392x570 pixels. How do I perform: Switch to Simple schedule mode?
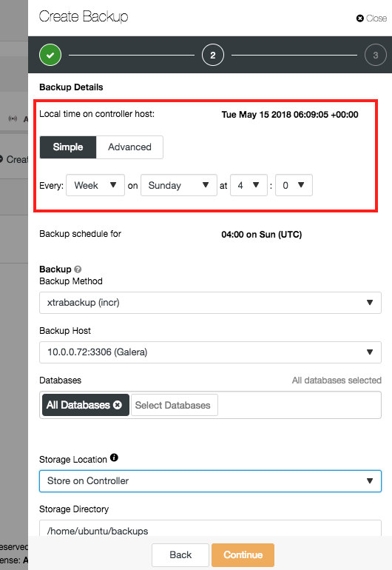[68, 147]
